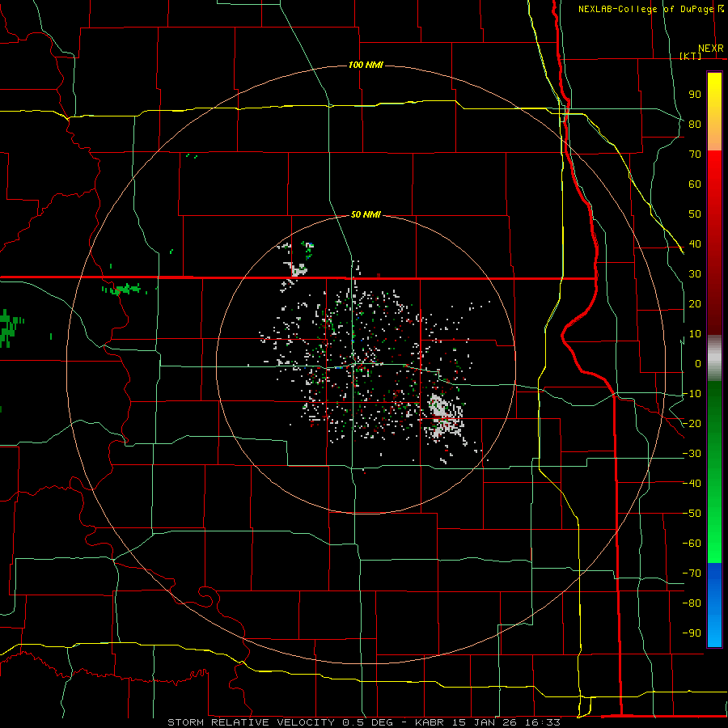Click the positive 90 value on velocity scale

click(695, 95)
